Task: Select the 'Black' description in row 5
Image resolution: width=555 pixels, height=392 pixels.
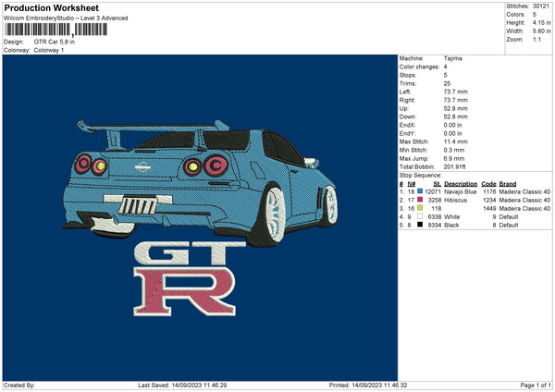Action: [x=451, y=225]
